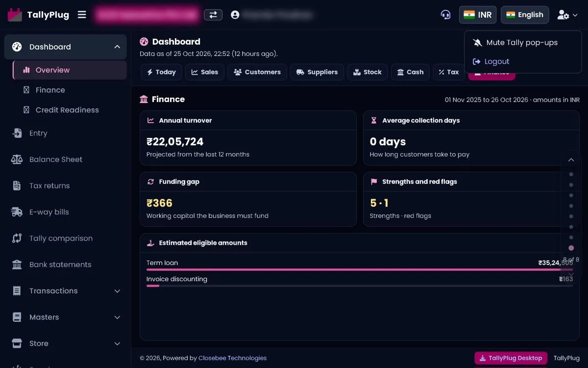
Task: Click the Strengths and red flags flag icon
Action: (x=374, y=182)
